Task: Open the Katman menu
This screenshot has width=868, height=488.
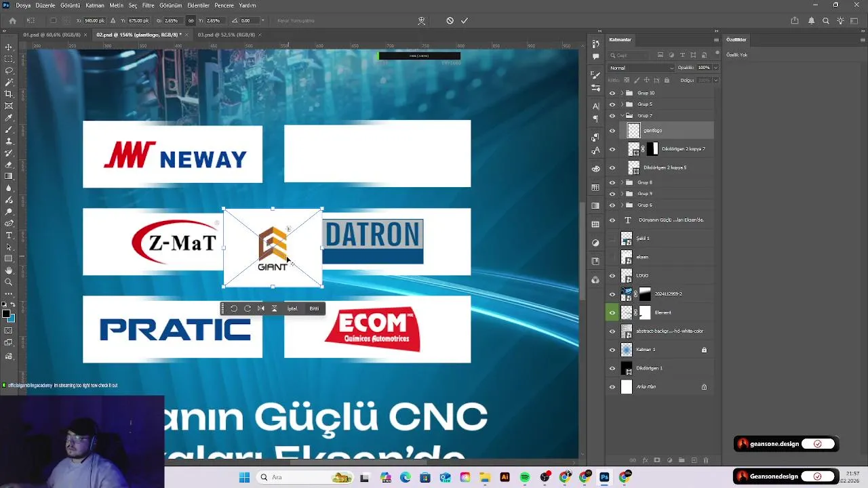Action: (x=95, y=5)
